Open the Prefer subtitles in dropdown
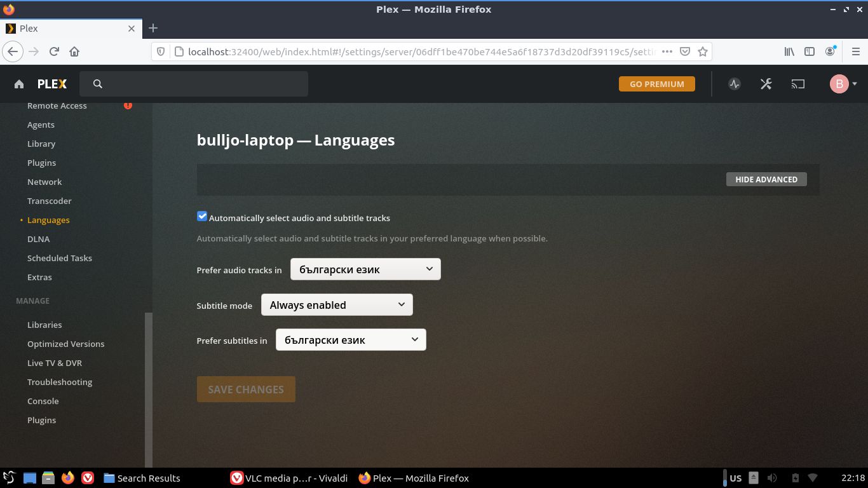This screenshot has width=868, height=488. point(351,340)
